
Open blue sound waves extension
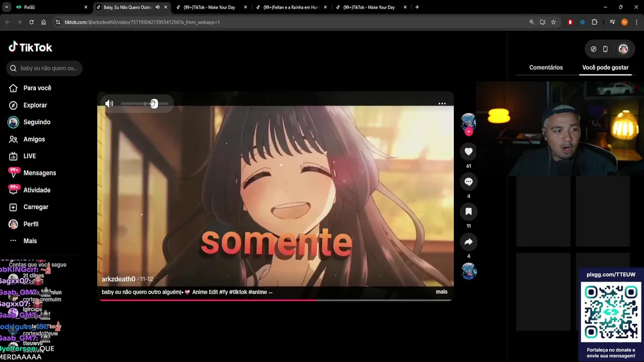(x=582, y=22)
